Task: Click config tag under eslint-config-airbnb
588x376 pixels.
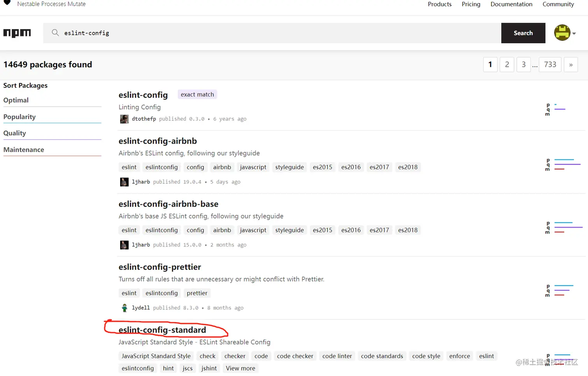Action: (195, 167)
